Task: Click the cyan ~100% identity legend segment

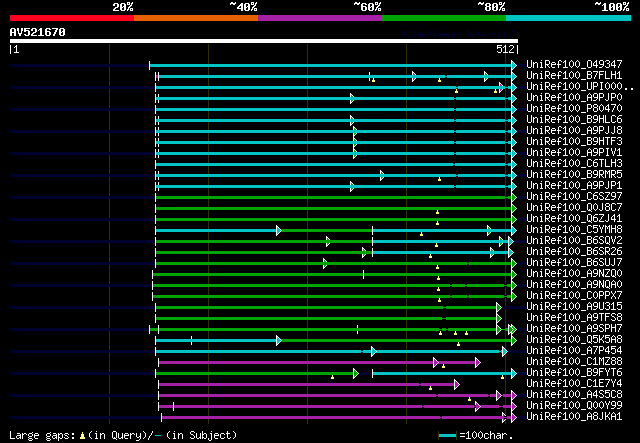Action: point(569,18)
